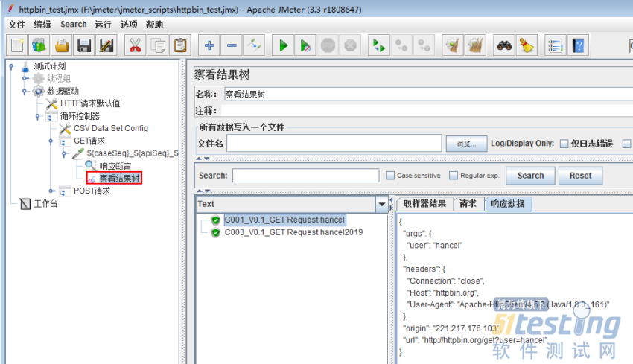Switch to the 请求 tab
Image resolution: width=633 pixels, height=364 pixels.
pos(468,204)
